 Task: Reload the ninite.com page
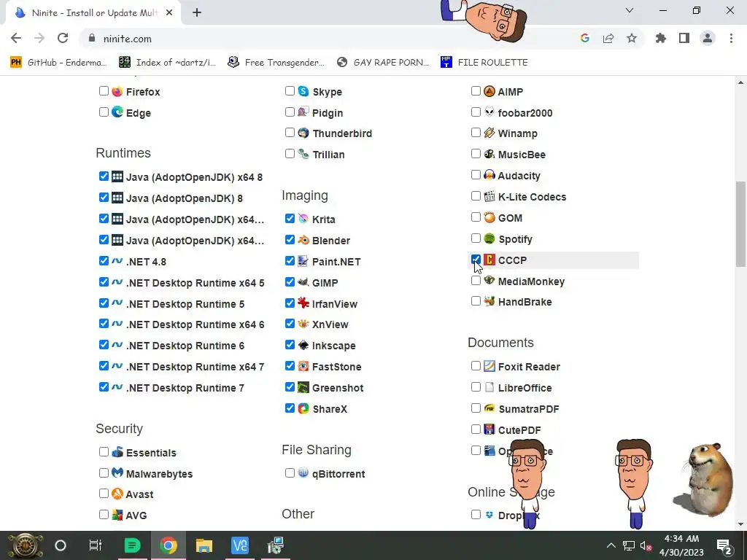click(63, 39)
